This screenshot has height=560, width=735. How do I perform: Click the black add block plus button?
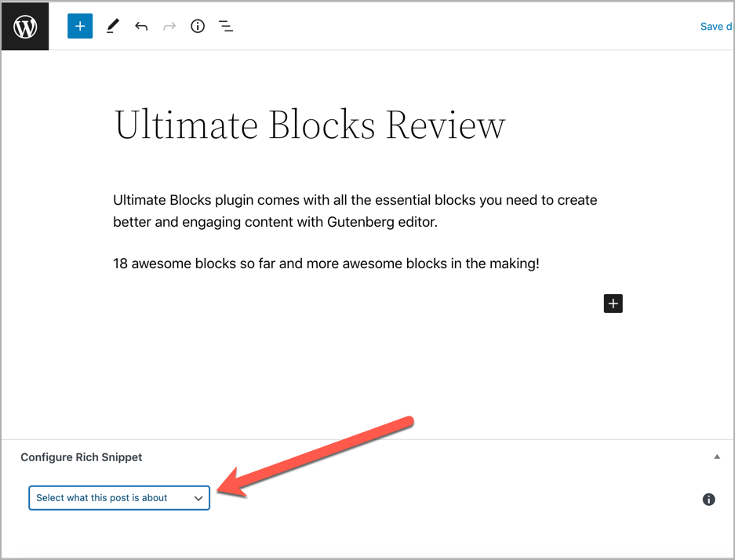[x=613, y=304]
